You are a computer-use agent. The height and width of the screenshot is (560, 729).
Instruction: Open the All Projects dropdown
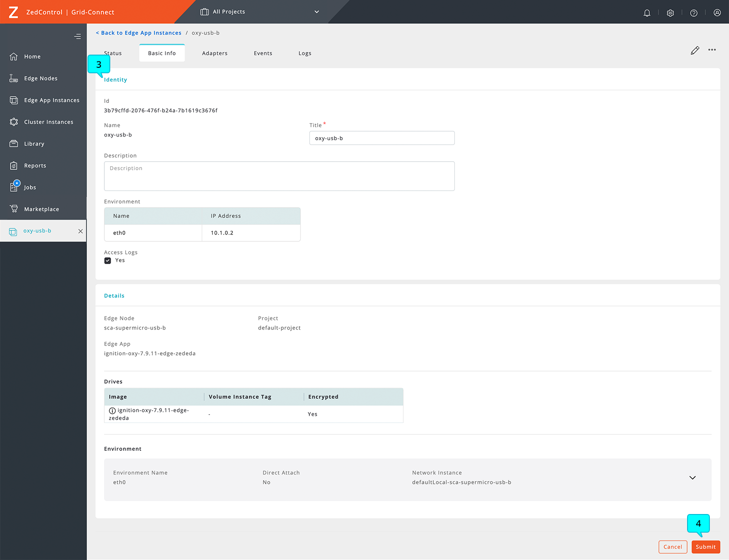(x=260, y=12)
